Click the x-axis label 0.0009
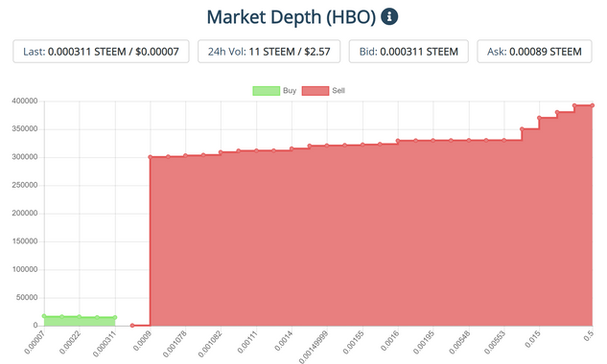Image resolution: width=607 pixels, height=364 pixels. (x=142, y=340)
